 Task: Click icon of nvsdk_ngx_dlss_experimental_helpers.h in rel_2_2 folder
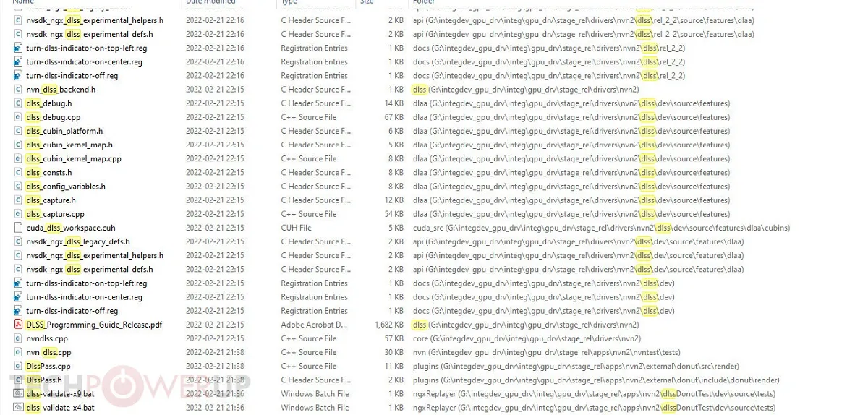[19, 20]
